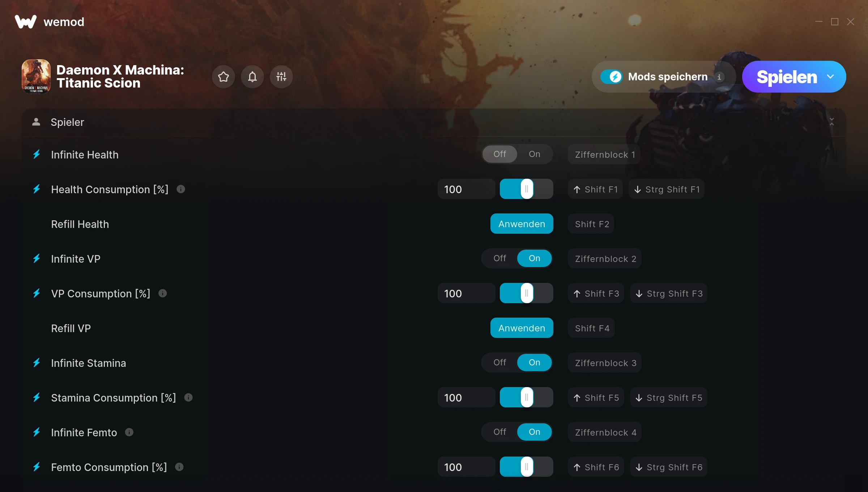Switch Infinite VP to Off

click(500, 258)
